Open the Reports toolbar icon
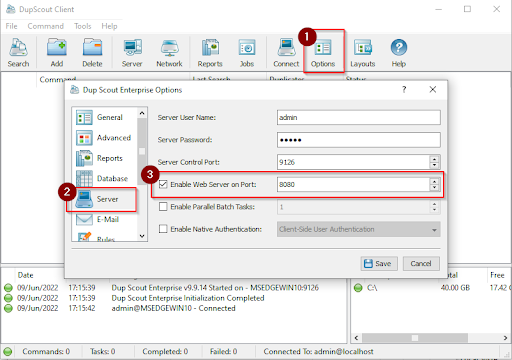This screenshot has height=360, width=512. tap(210, 53)
